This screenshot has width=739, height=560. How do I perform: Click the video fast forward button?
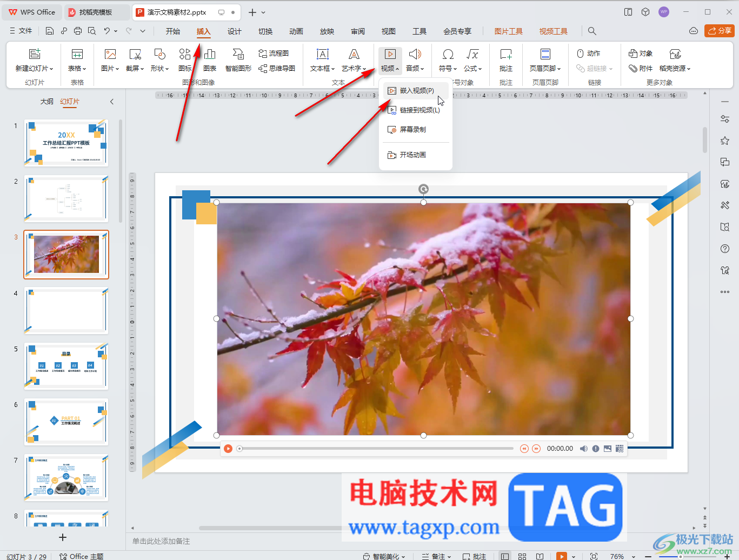[536, 449]
